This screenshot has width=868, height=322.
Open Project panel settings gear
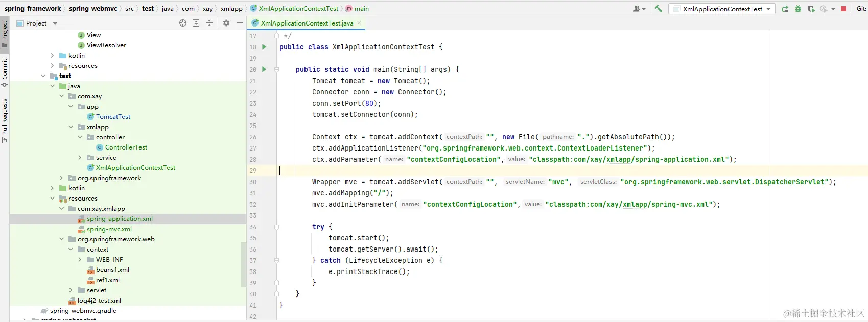pyautogui.click(x=226, y=23)
